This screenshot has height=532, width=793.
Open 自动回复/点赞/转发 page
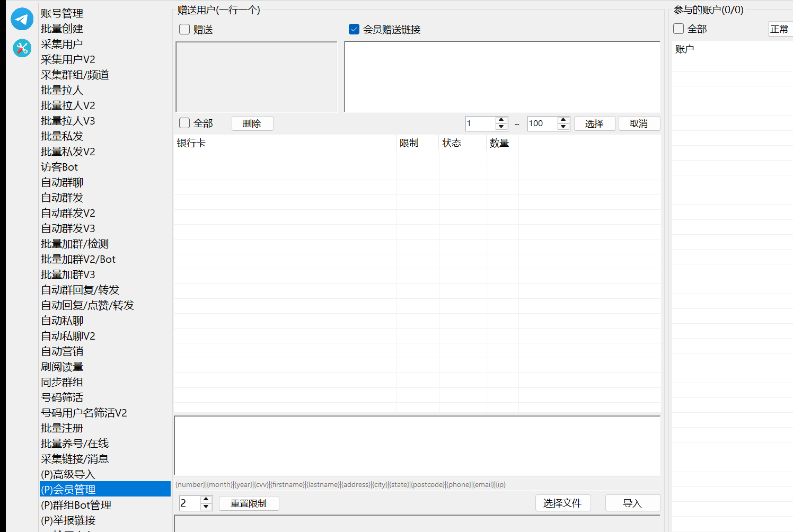(x=87, y=305)
